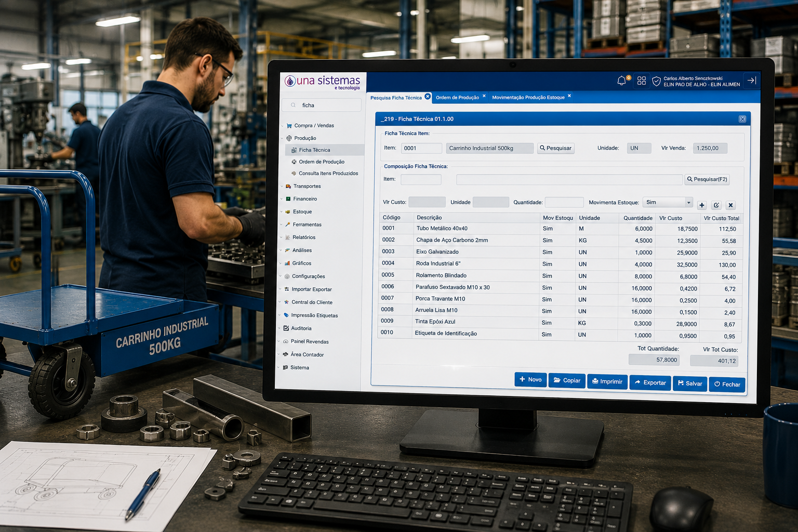Image resolution: width=798 pixels, height=532 pixels.
Task: Expand the Análises menu arrow
Action: tap(281, 250)
